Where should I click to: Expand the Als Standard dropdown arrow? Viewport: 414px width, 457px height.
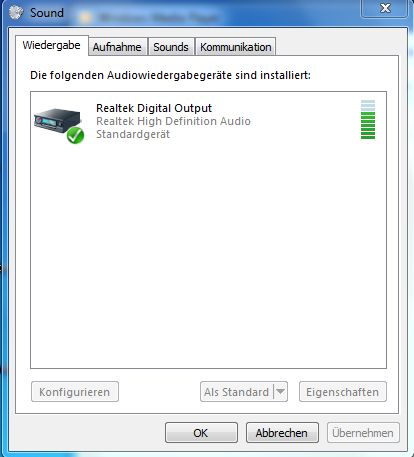pos(280,392)
